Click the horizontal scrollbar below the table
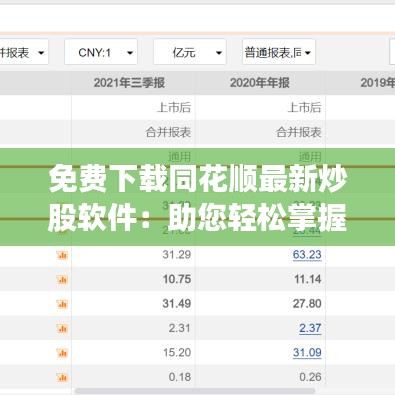Image resolution: width=395 pixels, height=395 pixels. 195,391
